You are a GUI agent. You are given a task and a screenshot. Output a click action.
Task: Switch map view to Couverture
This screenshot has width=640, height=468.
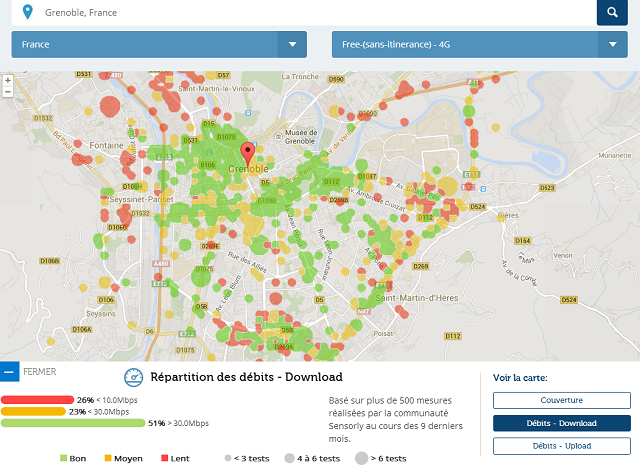[x=561, y=400]
